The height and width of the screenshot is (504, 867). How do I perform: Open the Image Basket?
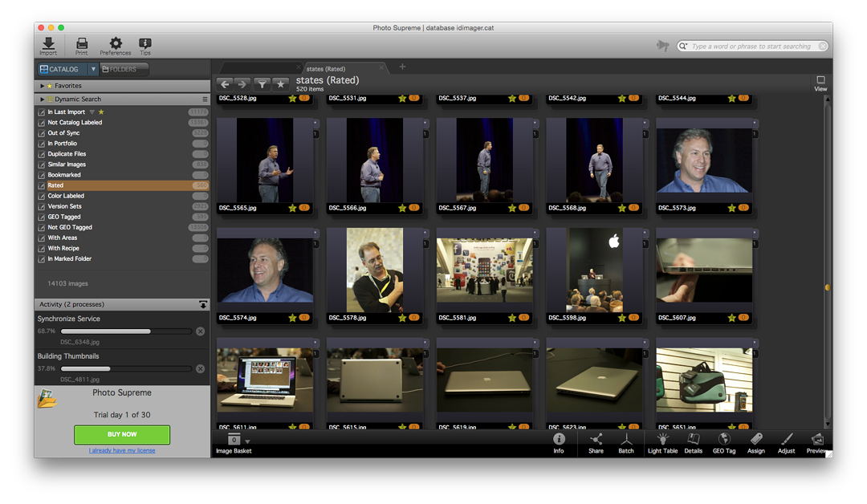(234, 443)
